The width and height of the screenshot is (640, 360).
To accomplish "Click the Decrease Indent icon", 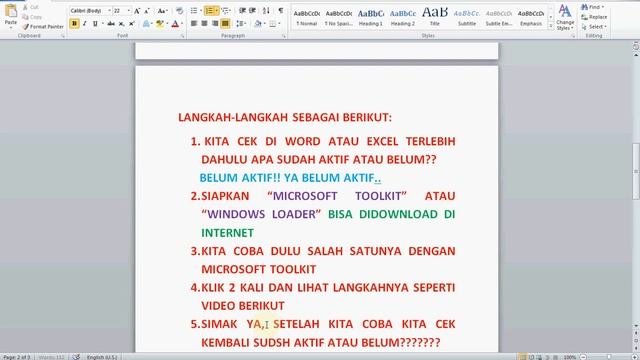I will tap(242, 11).
